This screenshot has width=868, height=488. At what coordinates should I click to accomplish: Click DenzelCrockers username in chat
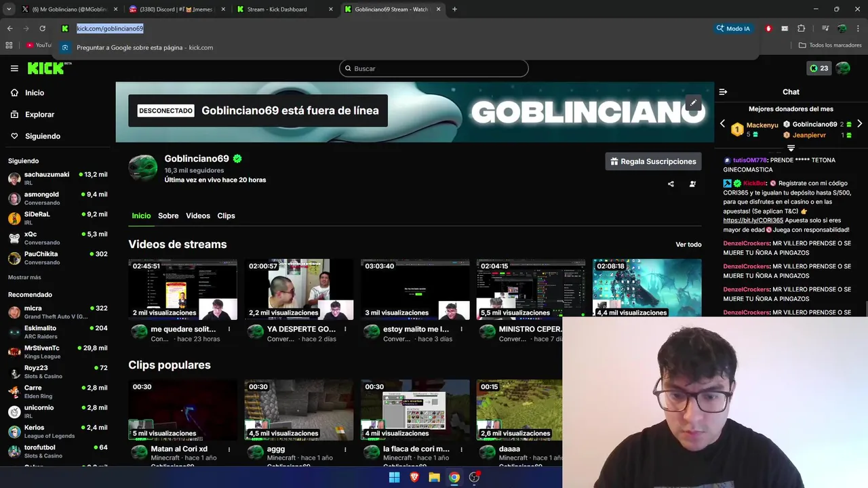(x=746, y=243)
